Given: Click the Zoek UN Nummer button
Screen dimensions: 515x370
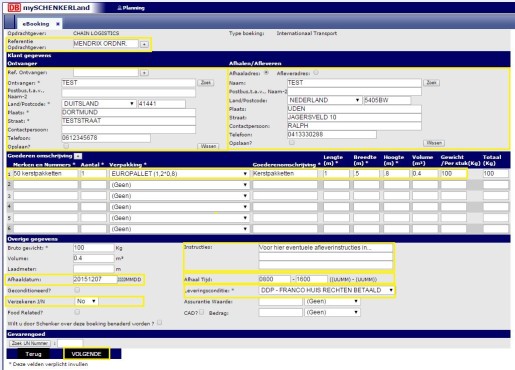Looking at the screenshot, I should click(30, 343).
